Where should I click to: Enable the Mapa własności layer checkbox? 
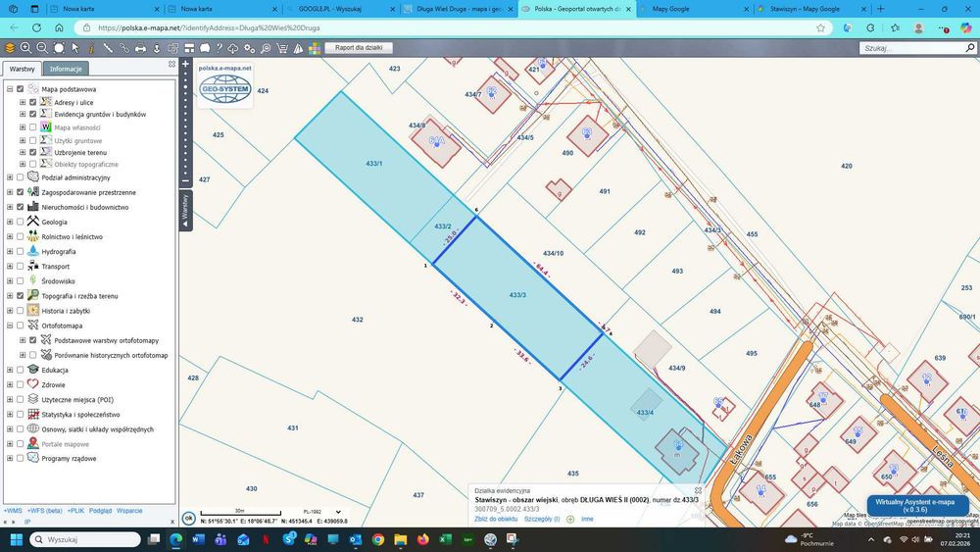[x=33, y=127]
